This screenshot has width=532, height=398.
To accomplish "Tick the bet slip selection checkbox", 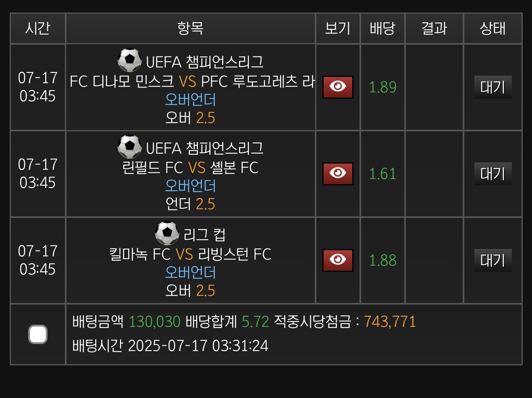I will click(x=38, y=334).
